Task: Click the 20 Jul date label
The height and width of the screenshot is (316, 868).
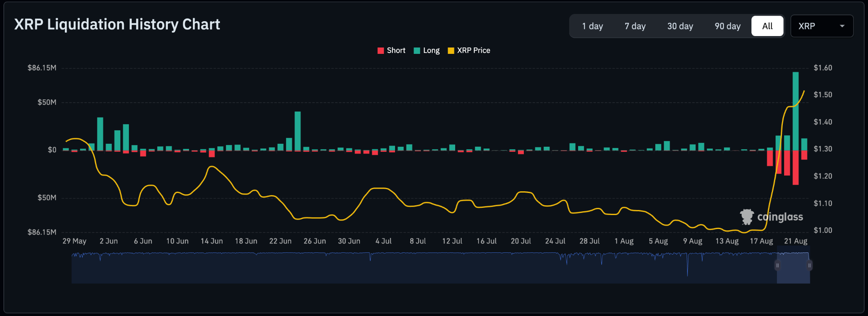Action: point(520,241)
